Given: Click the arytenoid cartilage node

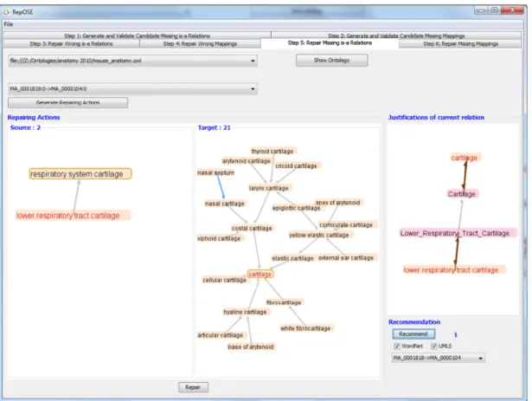Looking at the screenshot, I should point(247,161).
